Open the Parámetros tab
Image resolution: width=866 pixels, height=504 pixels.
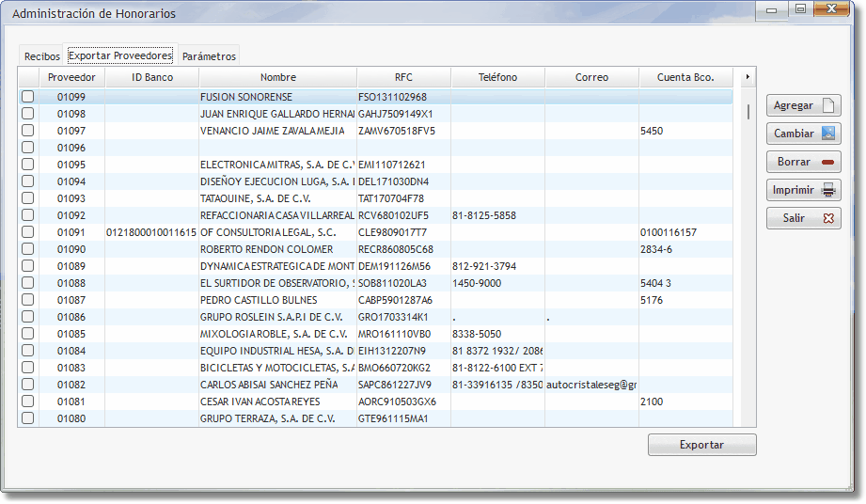coord(210,56)
